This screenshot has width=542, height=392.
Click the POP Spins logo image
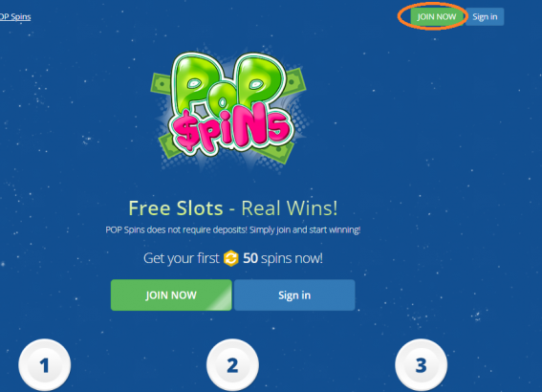[x=228, y=108]
